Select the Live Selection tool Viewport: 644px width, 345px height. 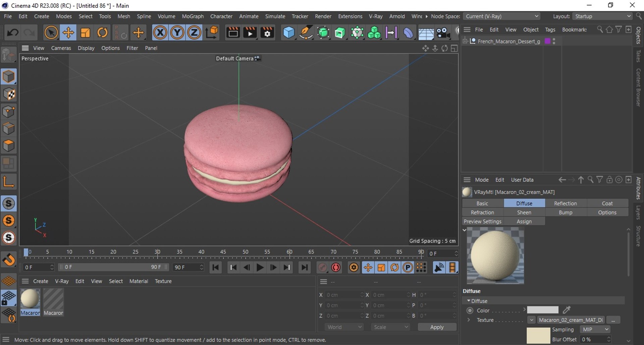51,33
